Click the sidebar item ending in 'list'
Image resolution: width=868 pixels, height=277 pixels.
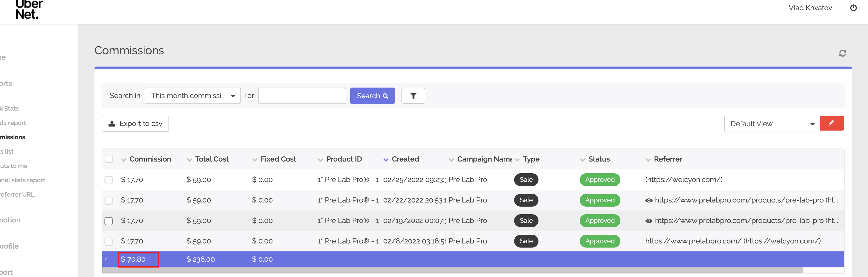pos(7,152)
